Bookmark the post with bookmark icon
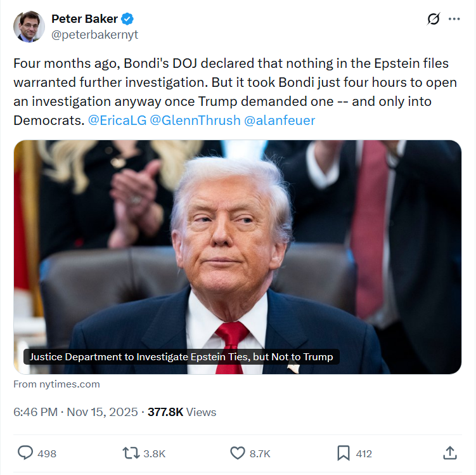 click(x=344, y=453)
